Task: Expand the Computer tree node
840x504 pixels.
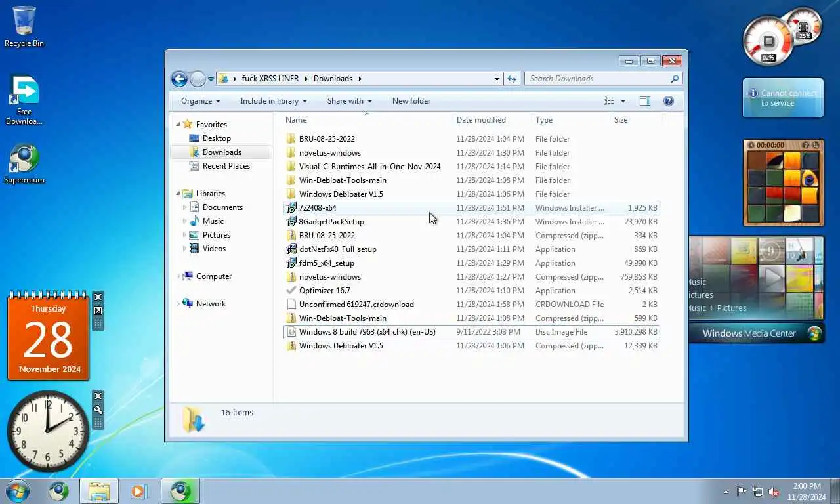Action: tap(178, 276)
